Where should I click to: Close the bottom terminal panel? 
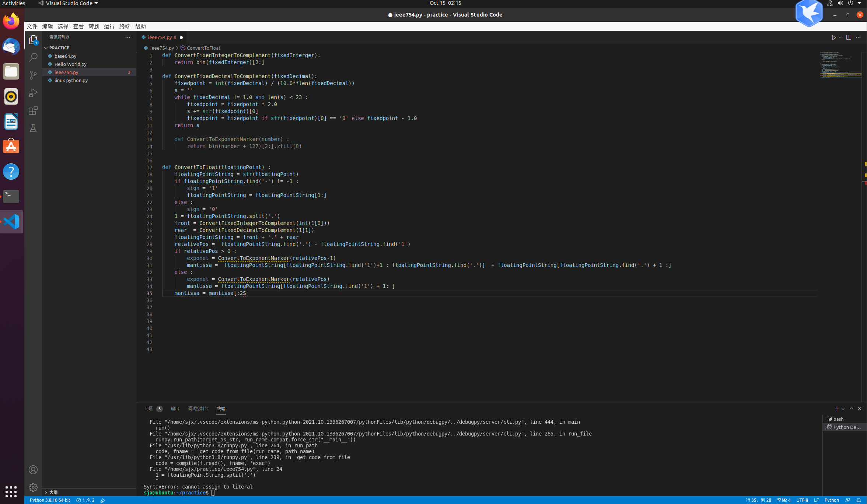tap(860, 409)
